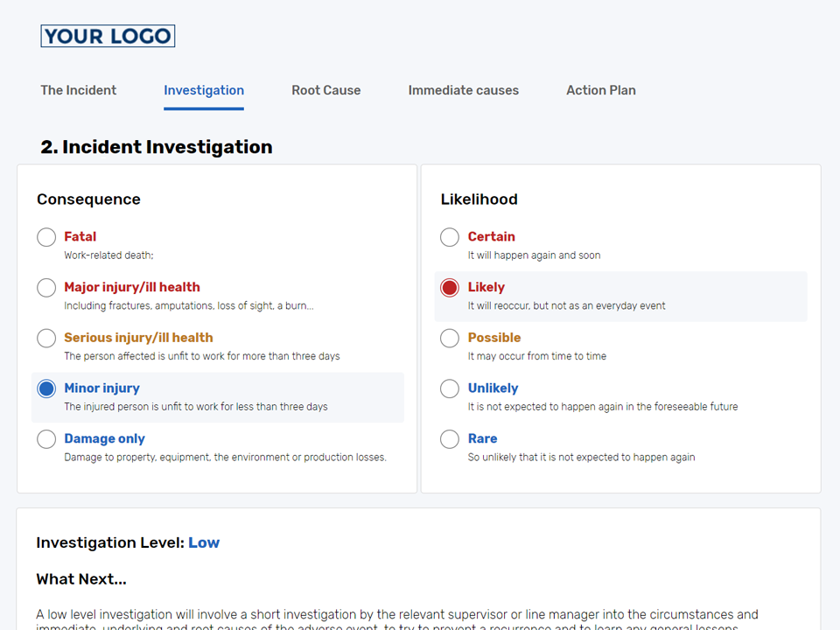The height and width of the screenshot is (630, 840).
Task: Select Unlikely likelihood radio button
Action: tap(450, 388)
